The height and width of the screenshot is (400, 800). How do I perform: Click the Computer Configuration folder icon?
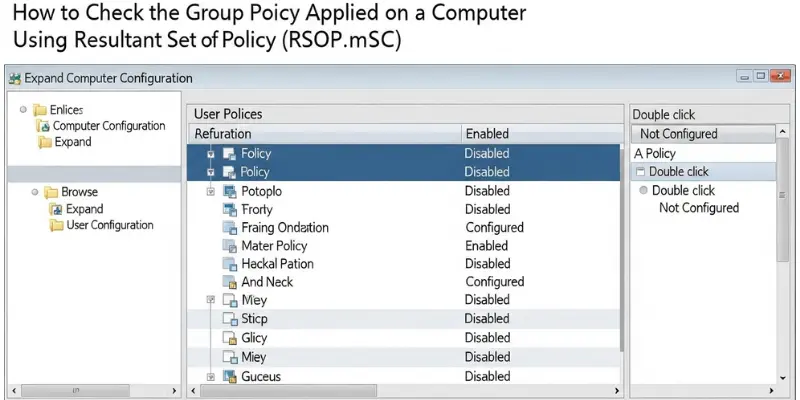click(43, 126)
